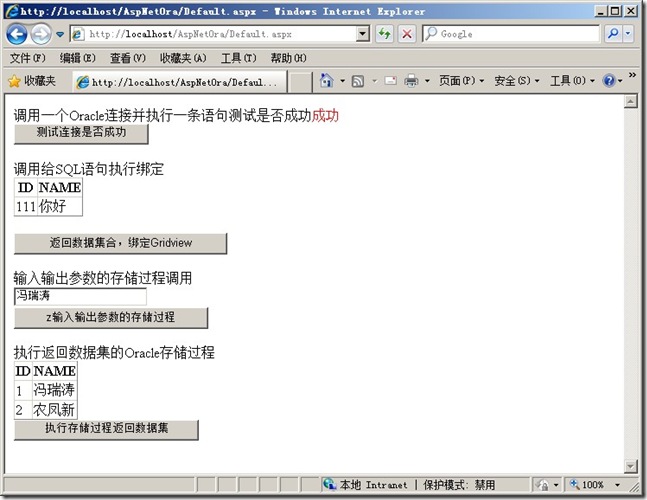Click the Home page icon
Image resolution: width=647 pixels, height=500 pixels.
coord(326,80)
